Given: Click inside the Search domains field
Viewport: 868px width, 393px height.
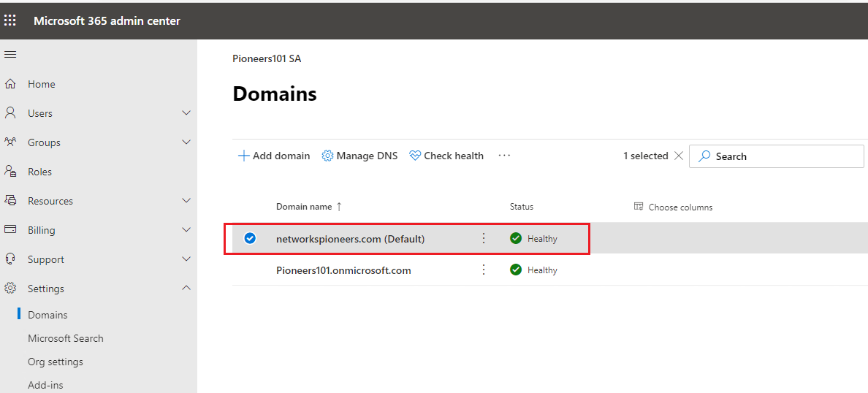Looking at the screenshot, I should (776, 156).
